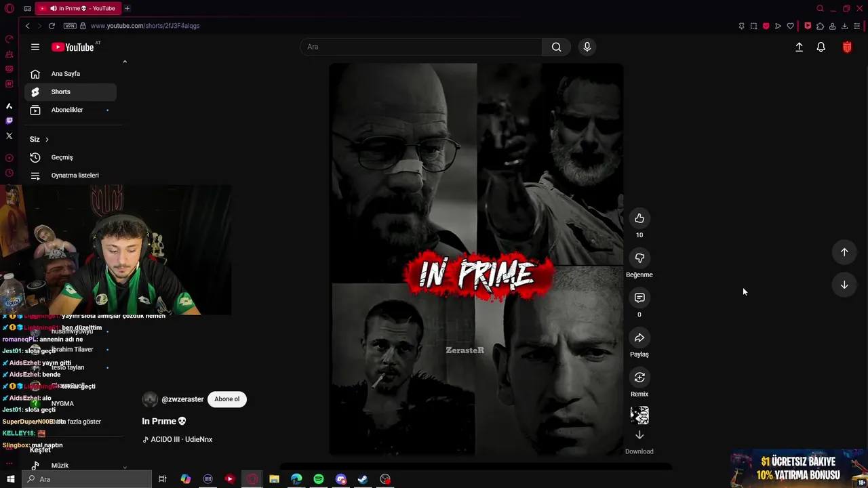Expand the Siz section chevron
The image size is (868, 488).
click(47, 140)
